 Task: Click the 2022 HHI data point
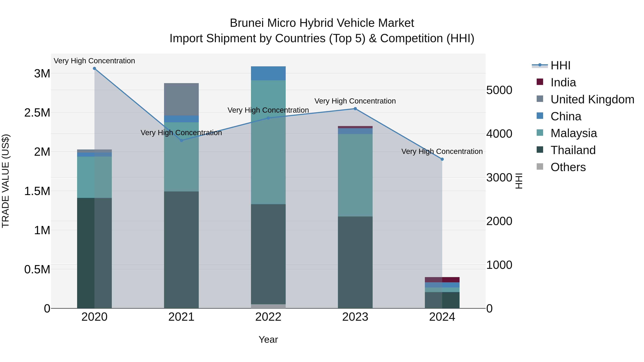click(x=268, y=118)
